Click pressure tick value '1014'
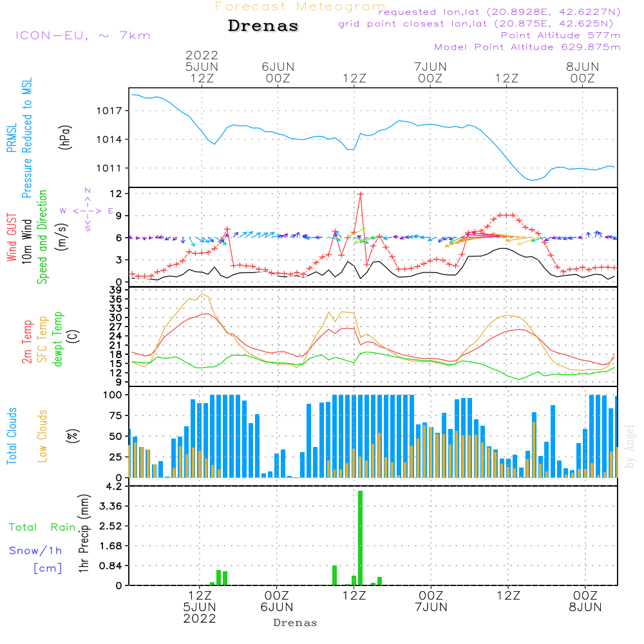This screenshot has width=644, height=644. tap(109, 140)
